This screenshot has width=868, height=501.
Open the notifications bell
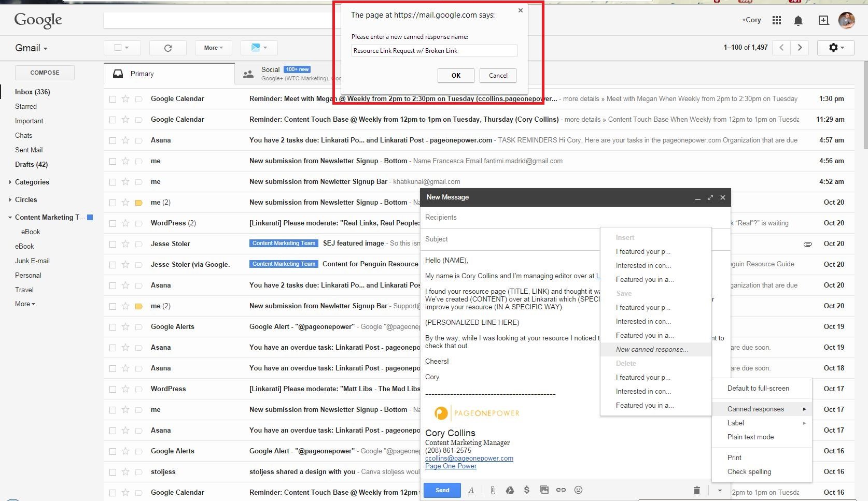point(798,21)
